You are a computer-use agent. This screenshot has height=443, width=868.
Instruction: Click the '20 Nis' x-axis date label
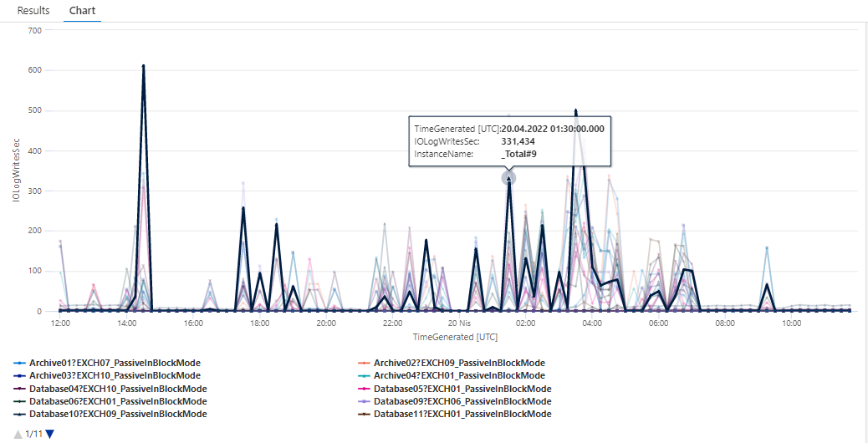point(459,323)
